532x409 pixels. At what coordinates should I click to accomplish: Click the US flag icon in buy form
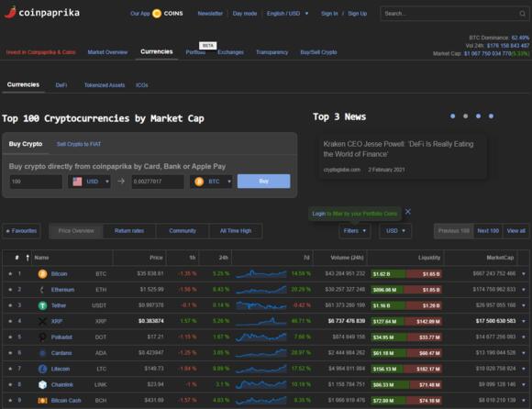[77, 182]
